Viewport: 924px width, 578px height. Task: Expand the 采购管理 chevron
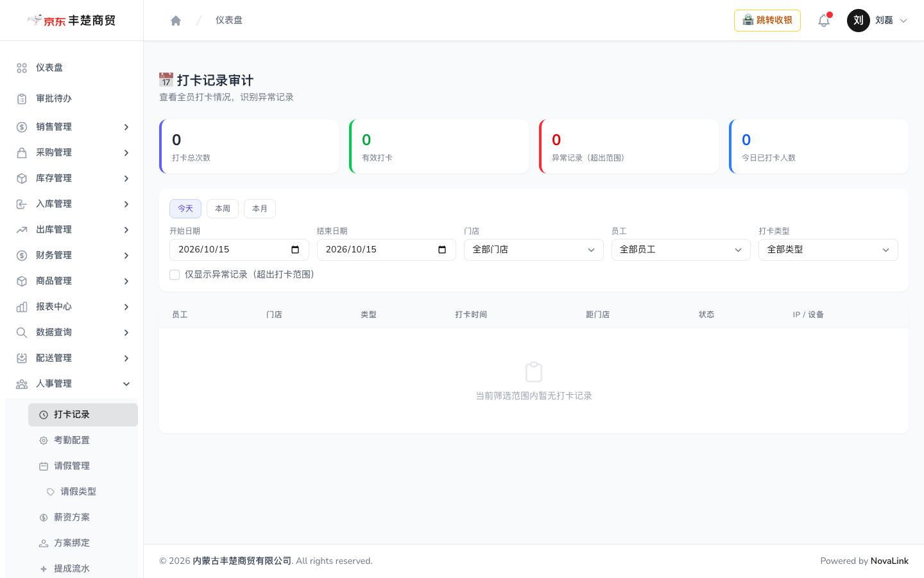tap(126, 153)
